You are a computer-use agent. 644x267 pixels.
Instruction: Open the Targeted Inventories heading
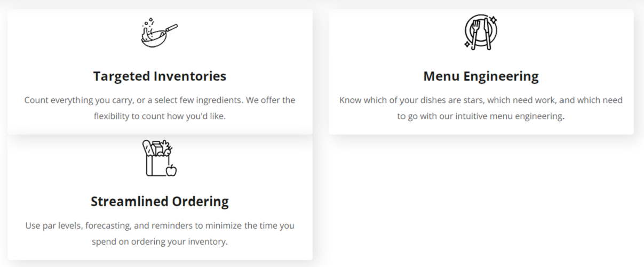(160, 76)
